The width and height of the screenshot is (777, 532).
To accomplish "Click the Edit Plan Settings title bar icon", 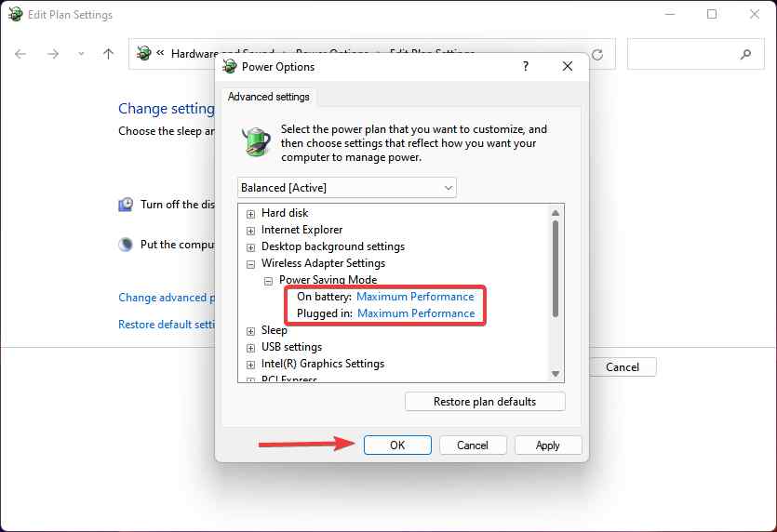I will pos(16,14).
